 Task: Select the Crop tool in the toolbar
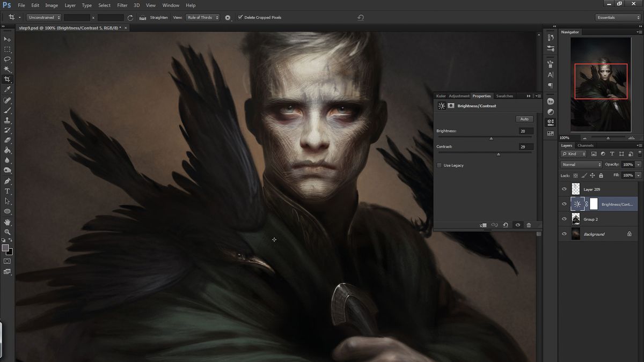(8, 79)
